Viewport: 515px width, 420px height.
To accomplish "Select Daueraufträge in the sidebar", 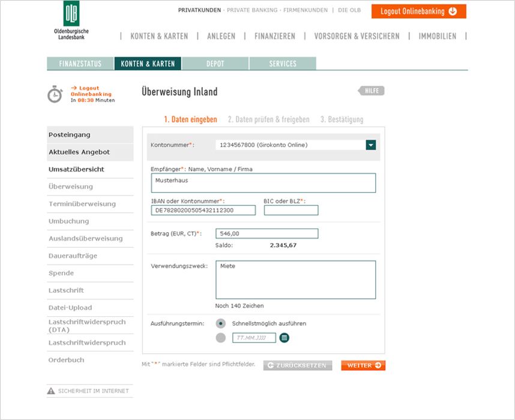I will [x=90, y=256].
